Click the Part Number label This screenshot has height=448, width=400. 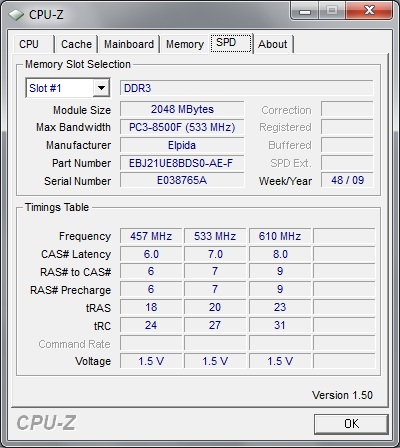point(82,163)
